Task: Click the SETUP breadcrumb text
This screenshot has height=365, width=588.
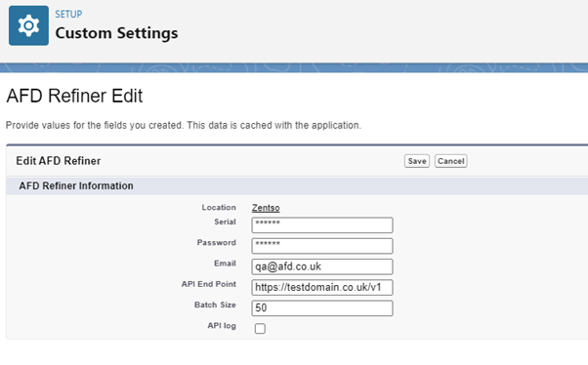Action: [68, 15]
